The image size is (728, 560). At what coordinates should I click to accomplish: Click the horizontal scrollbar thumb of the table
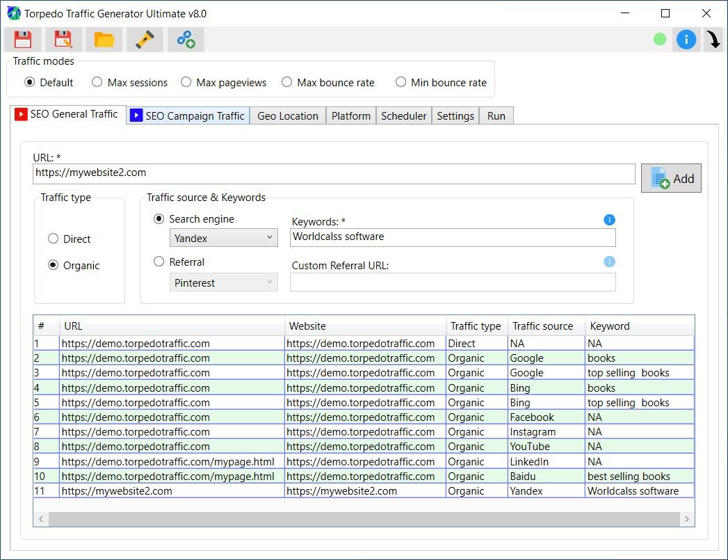(364, 519)
